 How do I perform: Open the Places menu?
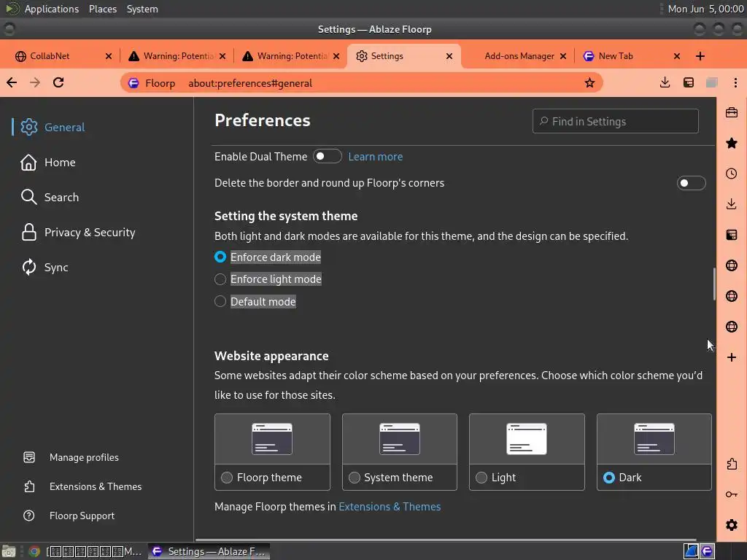pos(102,9)
